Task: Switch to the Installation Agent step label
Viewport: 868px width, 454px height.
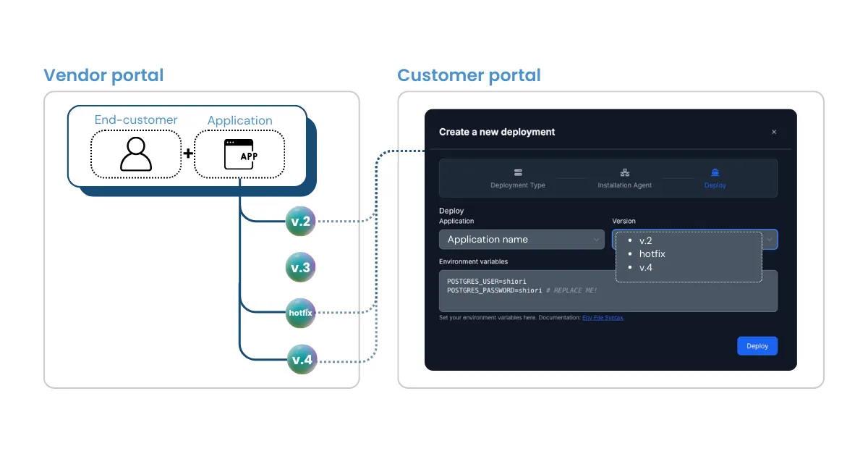Action: pos(625,185)
